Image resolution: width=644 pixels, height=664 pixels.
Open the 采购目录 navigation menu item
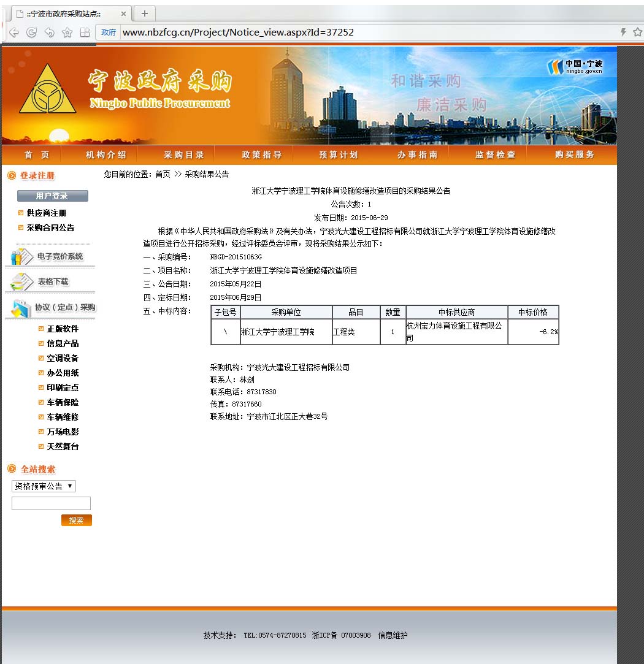tap(183, 155)
